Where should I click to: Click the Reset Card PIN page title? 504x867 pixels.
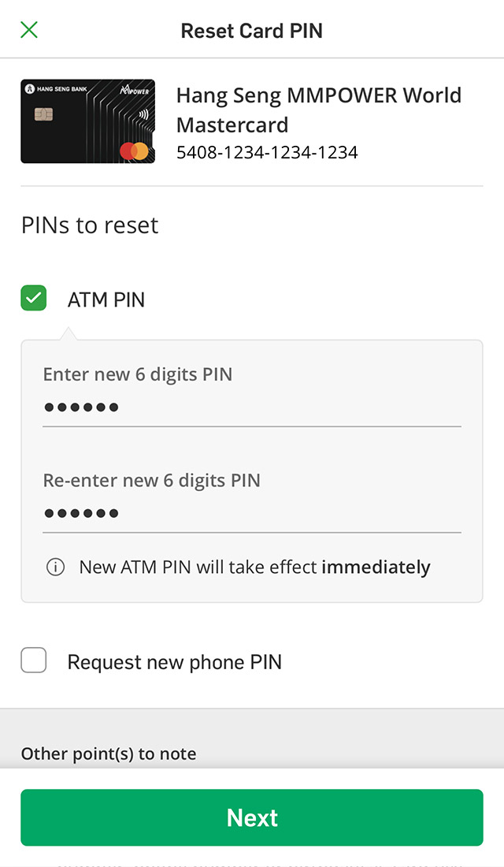(252, 31)
